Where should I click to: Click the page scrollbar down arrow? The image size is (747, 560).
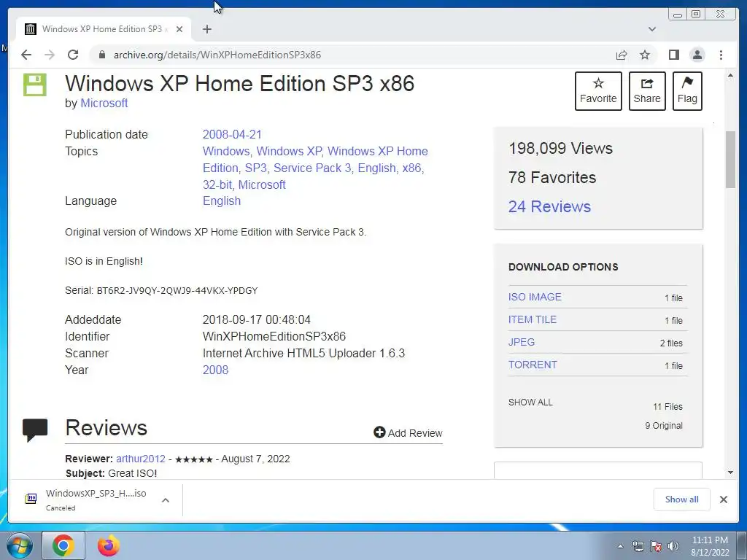click(x=730, y=472)
